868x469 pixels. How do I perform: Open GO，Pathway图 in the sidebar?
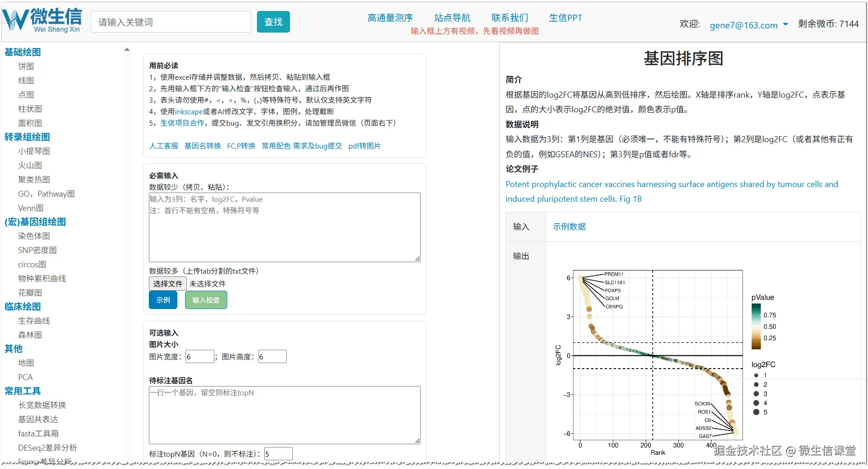pos(46,194)
